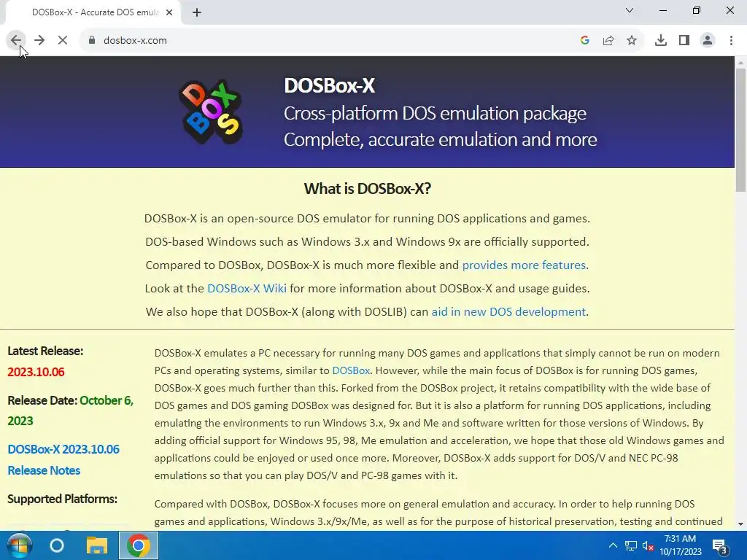Click the DOSBox-X colorful logo
747x560 pixels.
coord(211,112)
